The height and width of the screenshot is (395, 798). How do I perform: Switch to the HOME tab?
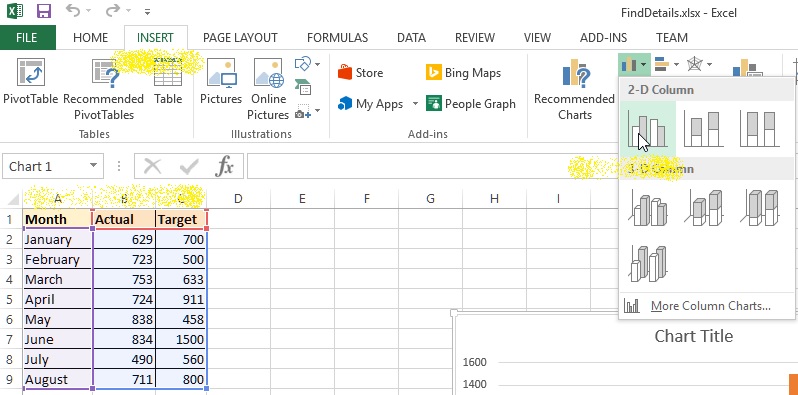point(91,38)
